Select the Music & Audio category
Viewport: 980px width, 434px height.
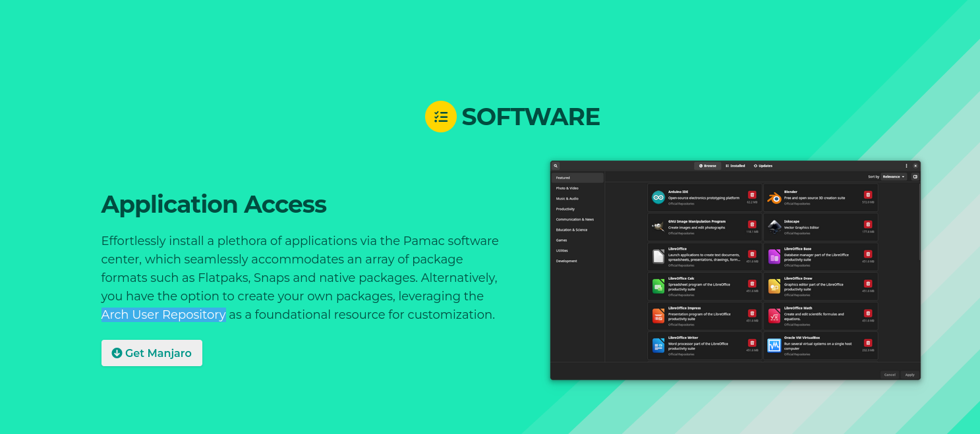click(577, 198)
